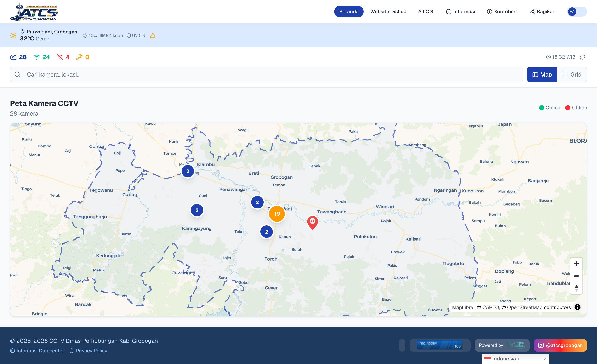This screenshot has width=597, height=364.
Task: Select the Map view toggle
Action: [542, 74]
